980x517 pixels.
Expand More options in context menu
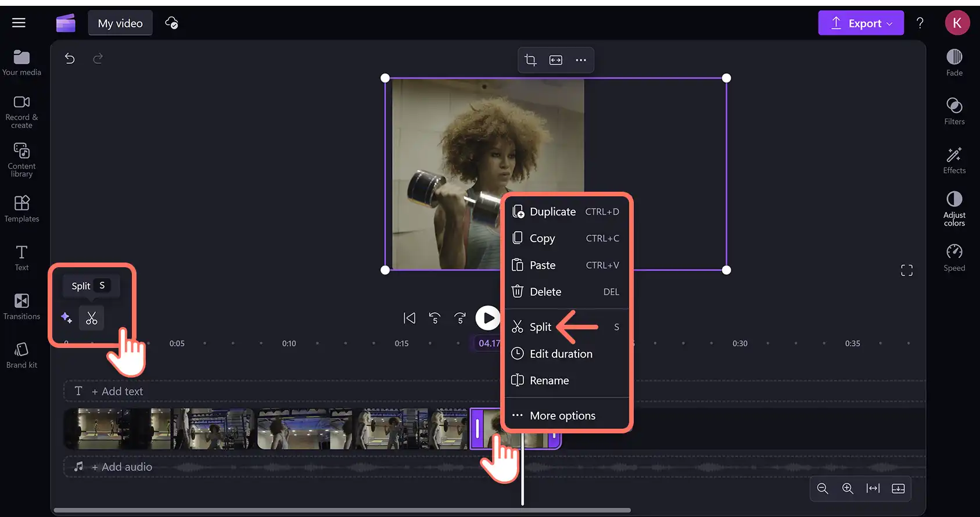[566, 415]
